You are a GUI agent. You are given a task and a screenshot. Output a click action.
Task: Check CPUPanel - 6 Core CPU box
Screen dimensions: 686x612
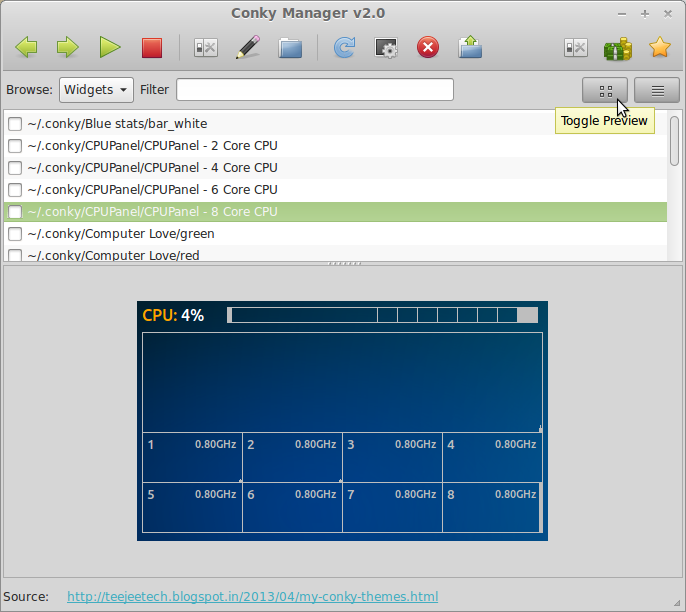coord(15,189)
